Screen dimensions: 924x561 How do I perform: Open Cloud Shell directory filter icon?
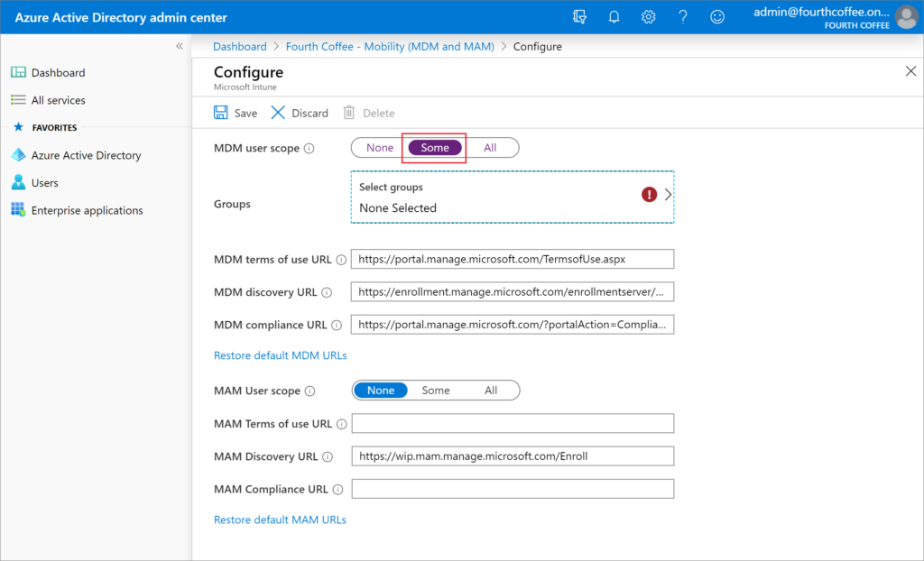click(x=580, y=17)
